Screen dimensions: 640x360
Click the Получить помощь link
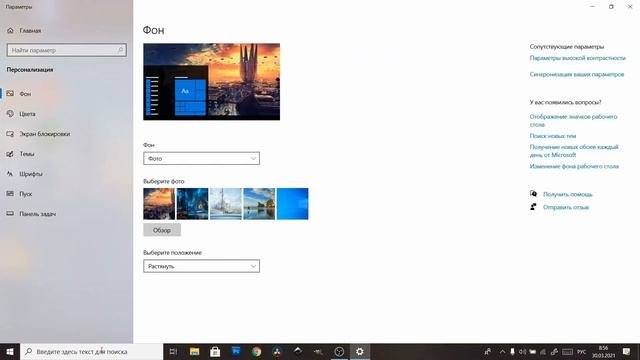567,194
